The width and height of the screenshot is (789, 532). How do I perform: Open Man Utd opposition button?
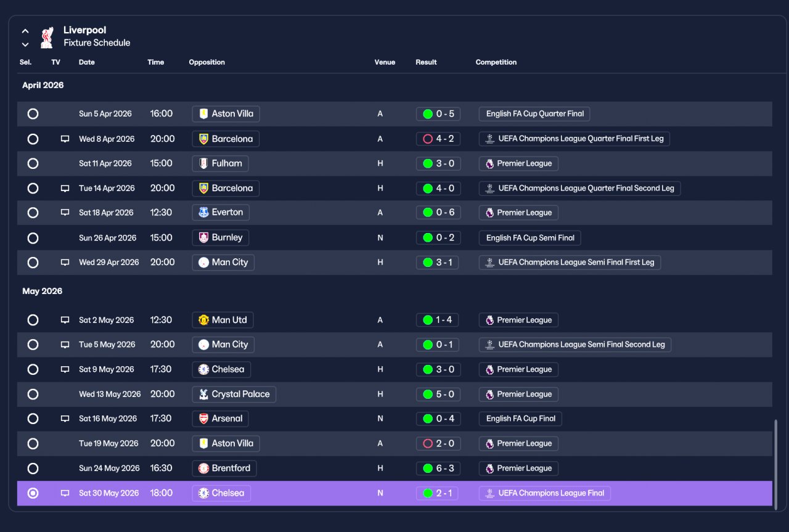coord(223,320)
